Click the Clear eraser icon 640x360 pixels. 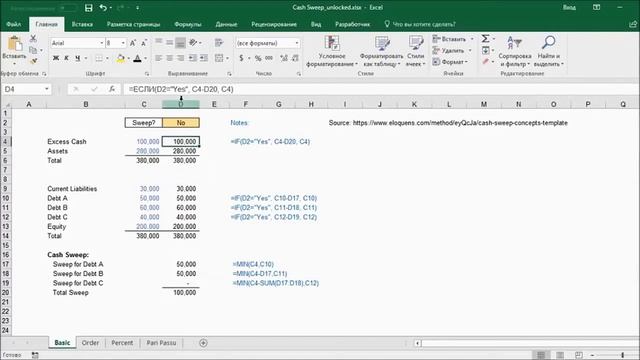click(485, 62)
